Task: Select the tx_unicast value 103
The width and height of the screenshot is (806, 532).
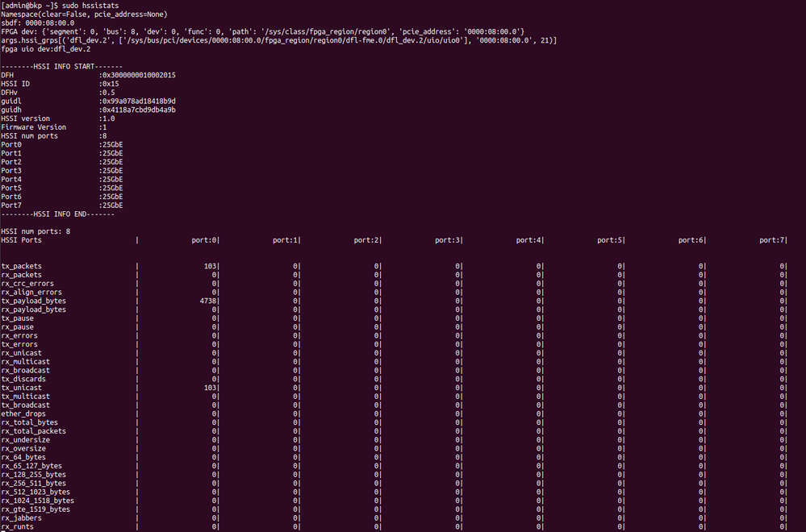Action: pyautogui.click(x=211, y=388)
